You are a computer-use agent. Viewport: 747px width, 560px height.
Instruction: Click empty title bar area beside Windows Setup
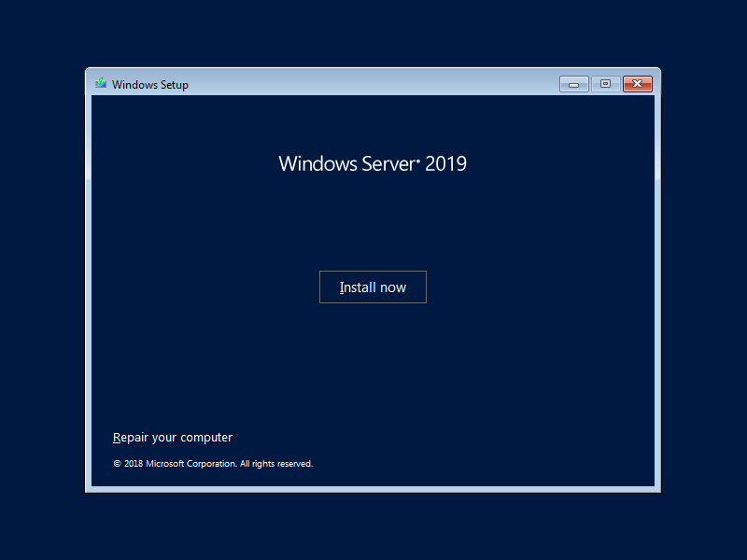(x=373, y=84)
